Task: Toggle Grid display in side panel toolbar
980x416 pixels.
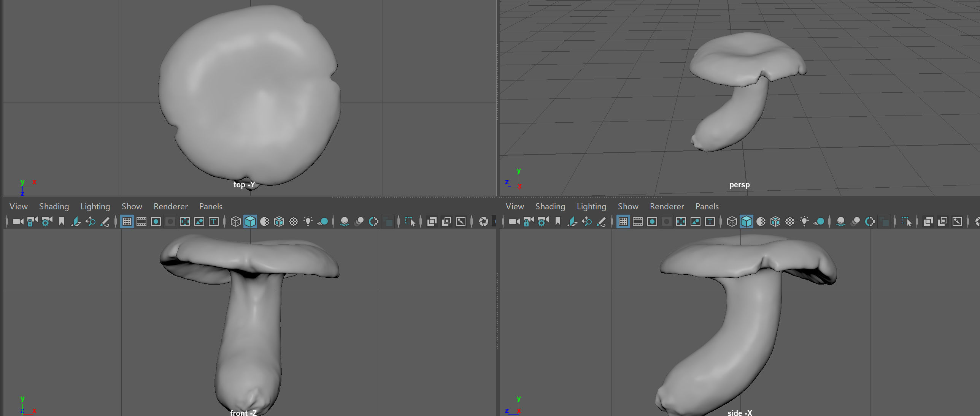Action: pos(623,221)
